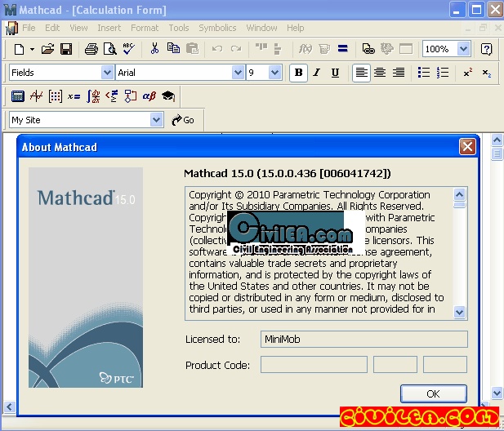Open the Evaluation x= toolbar
This screenshot has height=431, width=504.
pos(74,96)
